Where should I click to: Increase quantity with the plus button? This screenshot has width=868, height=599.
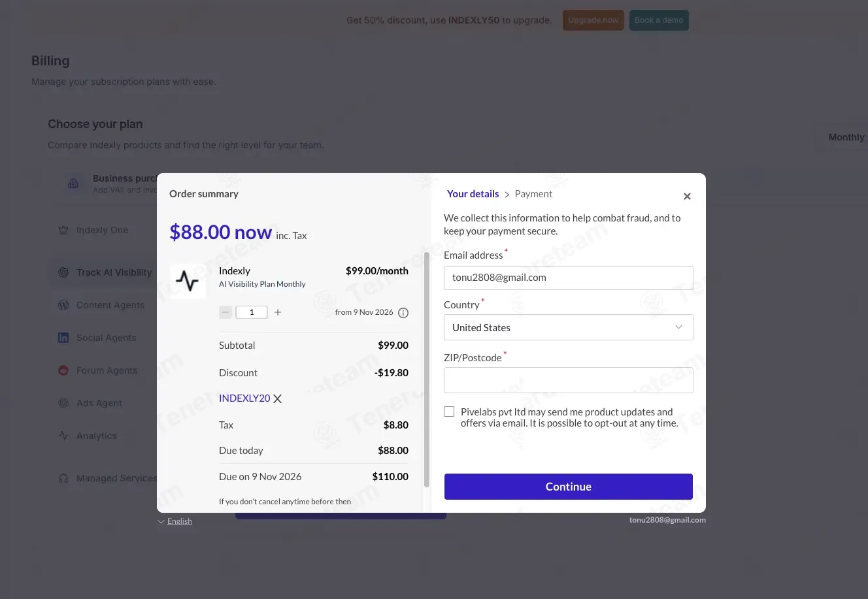[278, 312]
